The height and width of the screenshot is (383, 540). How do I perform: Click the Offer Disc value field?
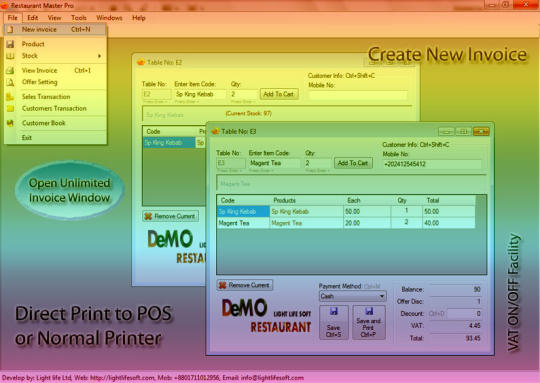(456, 302)
